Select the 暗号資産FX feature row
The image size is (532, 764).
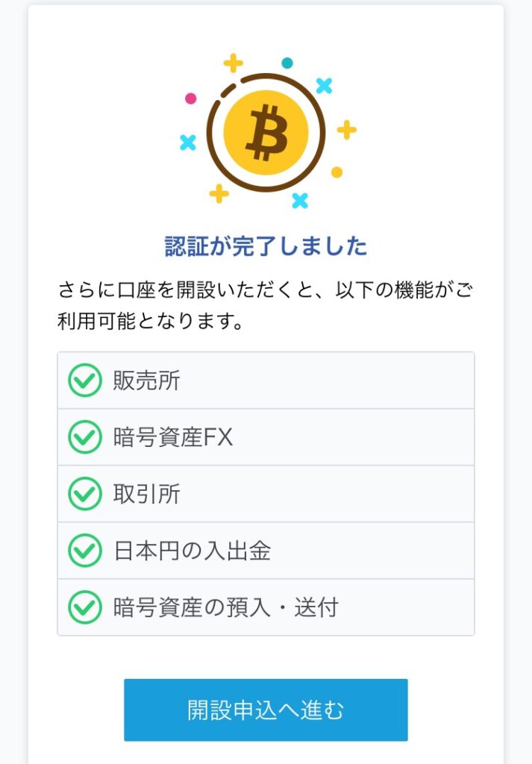[x=266, y=437]
